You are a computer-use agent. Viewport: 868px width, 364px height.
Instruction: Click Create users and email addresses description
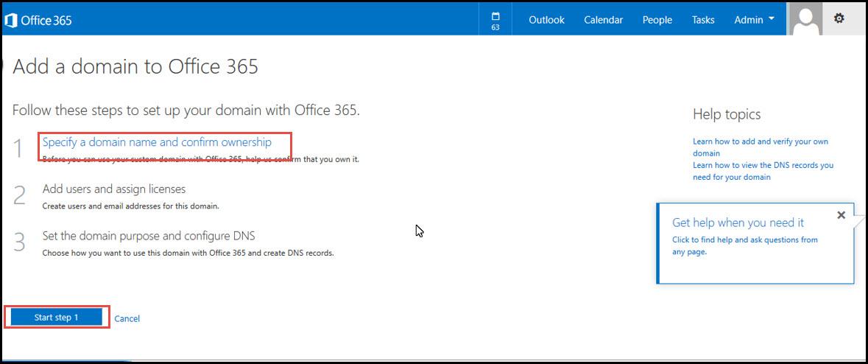click(131, 206)
